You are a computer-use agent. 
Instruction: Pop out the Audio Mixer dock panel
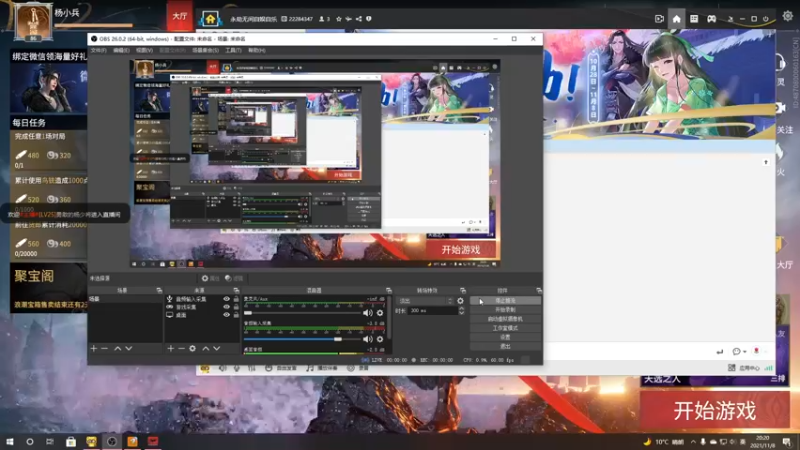(x=389, y=290)
